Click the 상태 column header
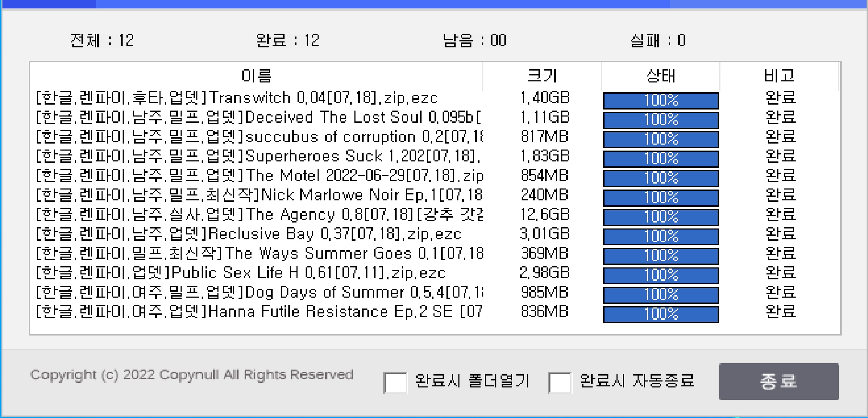This screenshot has height=418, width=868. tap(660, 76)
